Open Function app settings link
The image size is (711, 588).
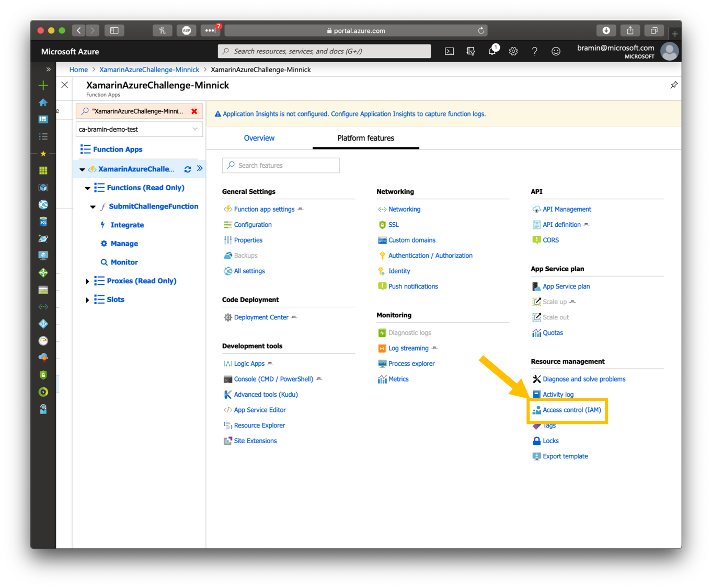point(264,209)
